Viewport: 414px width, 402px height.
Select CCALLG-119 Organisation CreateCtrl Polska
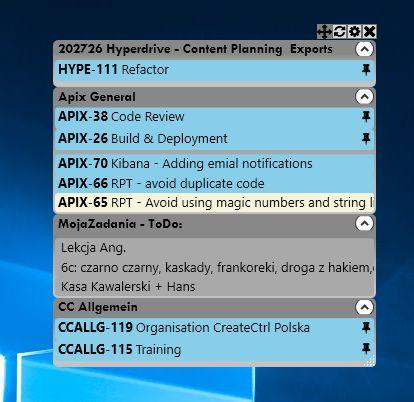tap(214, 328)
